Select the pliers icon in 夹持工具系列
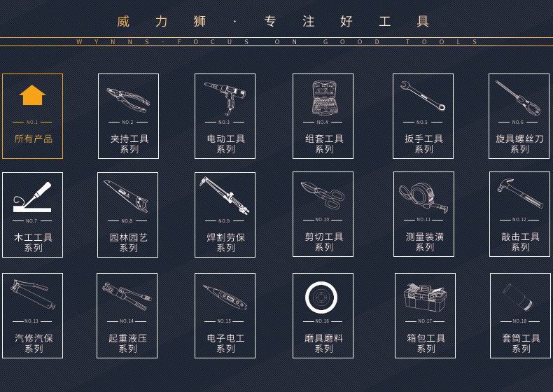This screenshot has height=392, width=553. pos(128,100)
